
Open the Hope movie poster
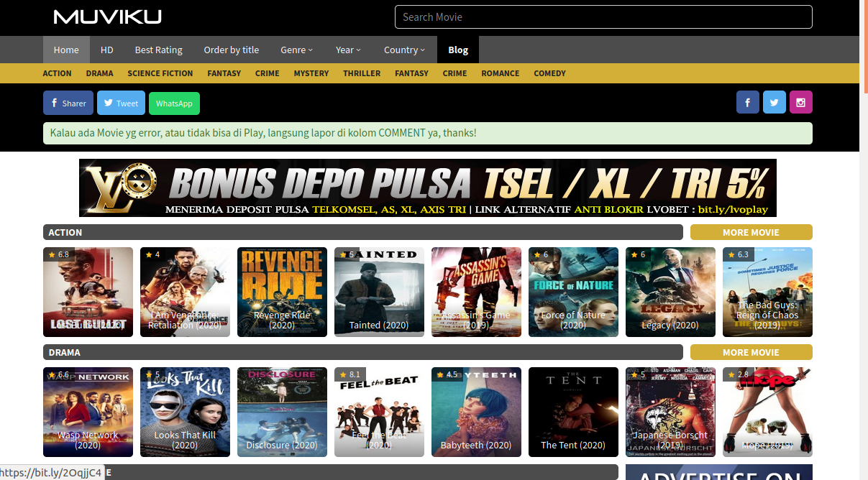coord(767,412)
